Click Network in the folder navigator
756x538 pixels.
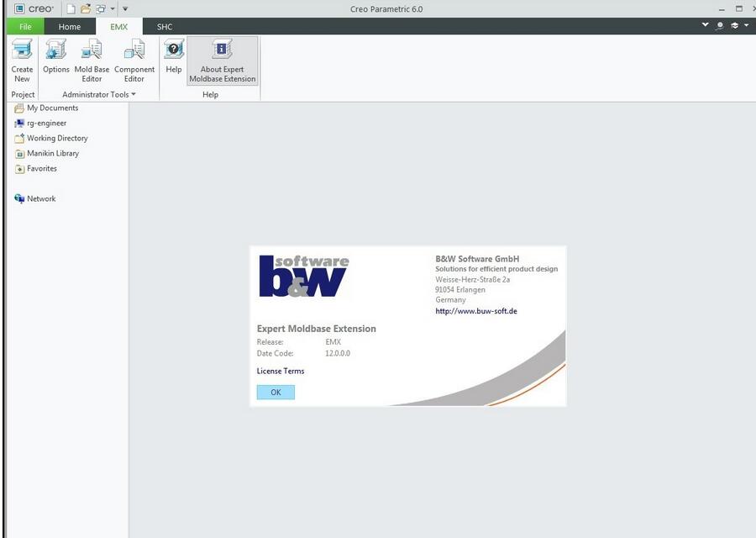coord(35,198)
